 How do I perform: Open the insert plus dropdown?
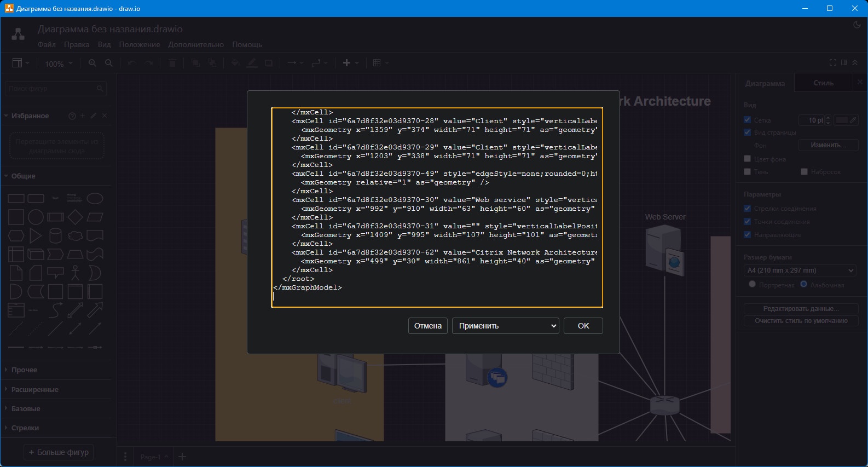coord(350,63)
